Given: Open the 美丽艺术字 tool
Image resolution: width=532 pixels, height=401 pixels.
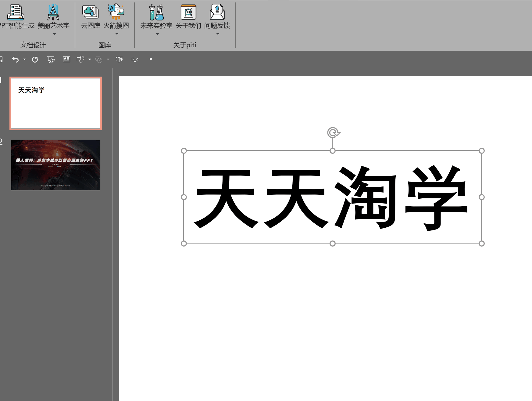Looking at the screenshot, I should pyautogui.click(x=53, y=13).
